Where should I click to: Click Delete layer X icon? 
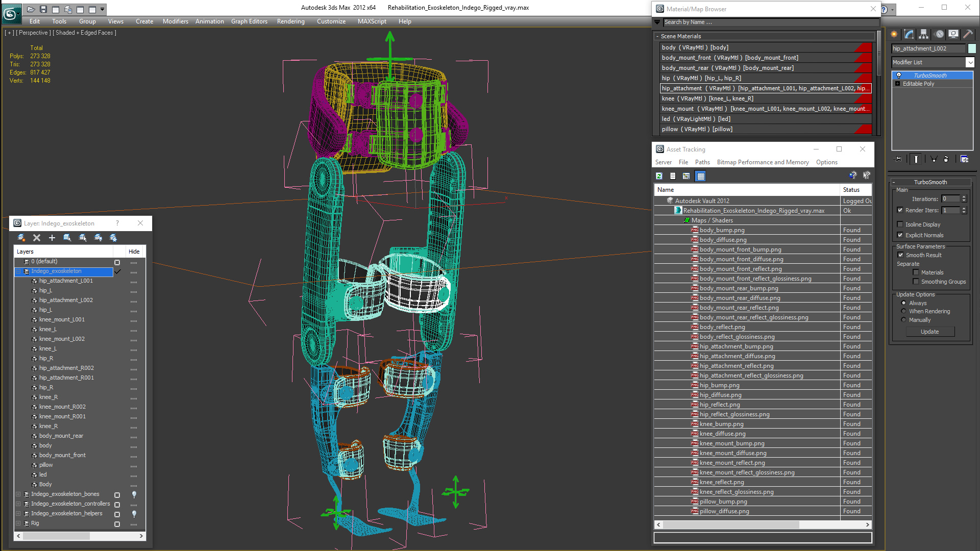37,238
